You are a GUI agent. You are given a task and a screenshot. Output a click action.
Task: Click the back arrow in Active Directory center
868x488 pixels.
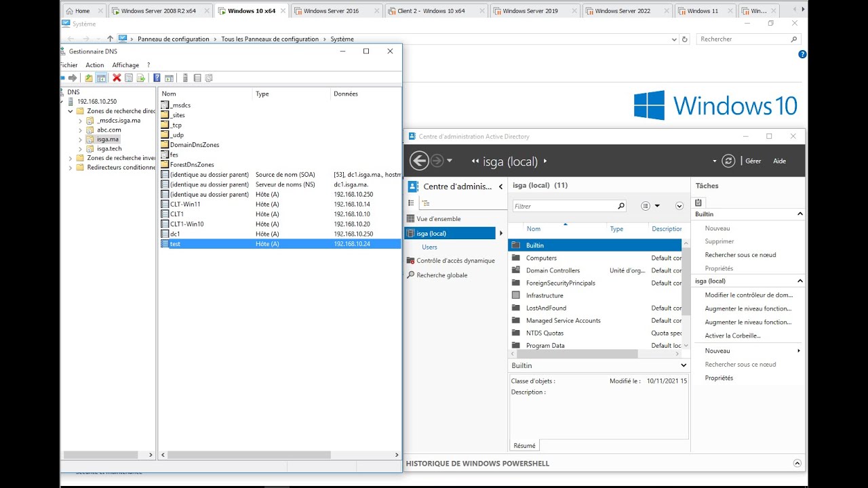click(x=419, y=161)
